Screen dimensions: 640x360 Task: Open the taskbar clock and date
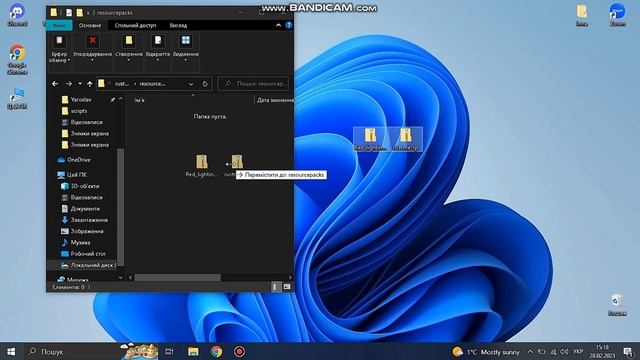click(x=602, y=352)
